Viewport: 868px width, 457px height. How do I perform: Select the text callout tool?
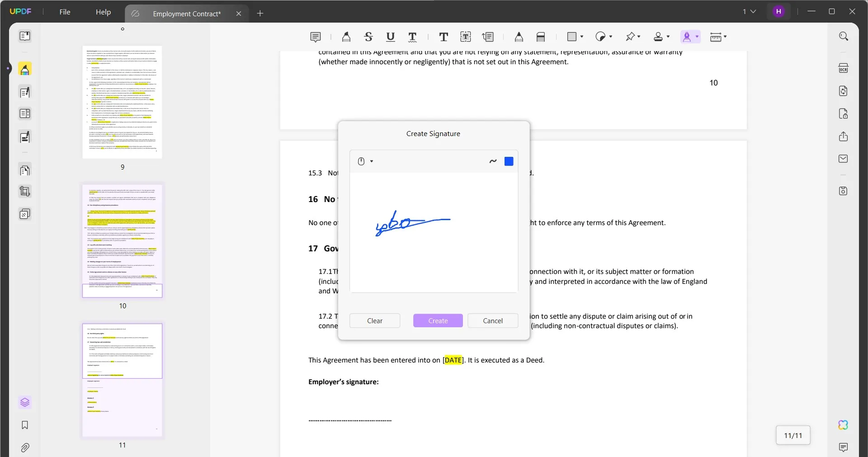pos(488,37)
